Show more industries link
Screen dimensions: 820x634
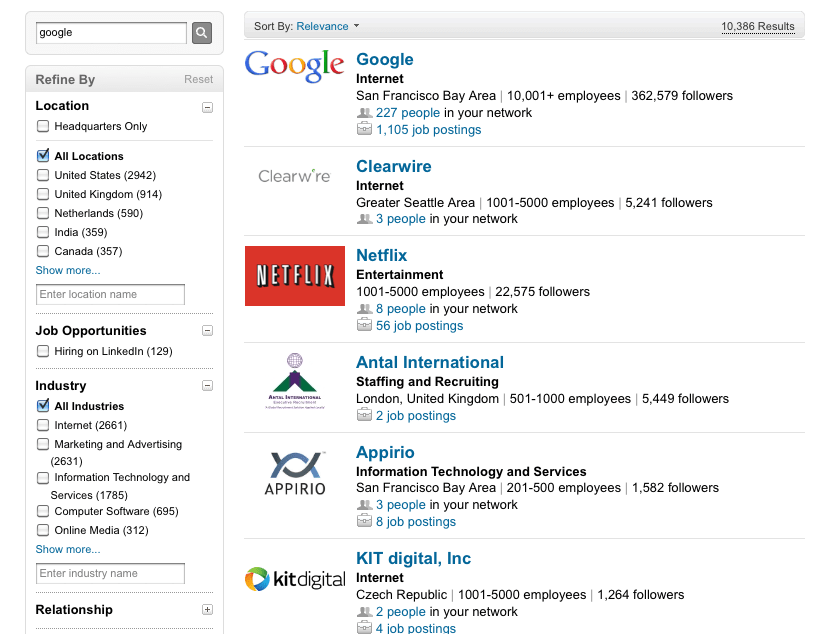click(68, 549)
